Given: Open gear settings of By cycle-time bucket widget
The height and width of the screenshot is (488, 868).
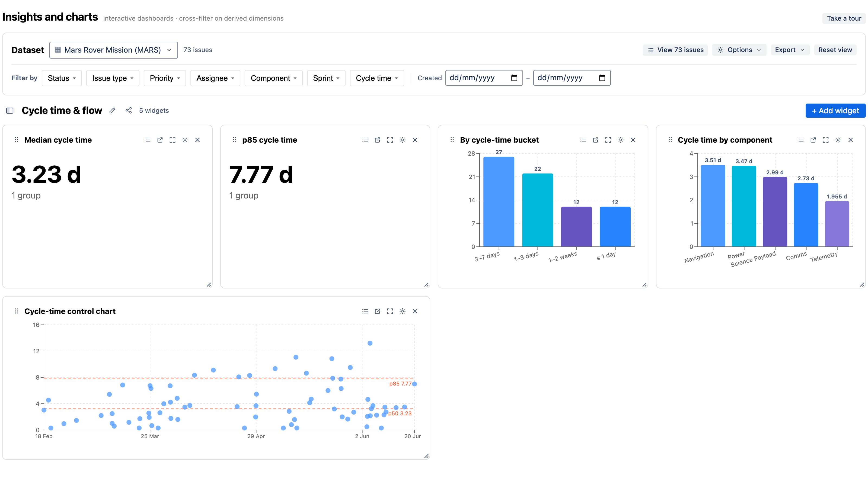Looking at the screenshot, I should tap(620, 140).
